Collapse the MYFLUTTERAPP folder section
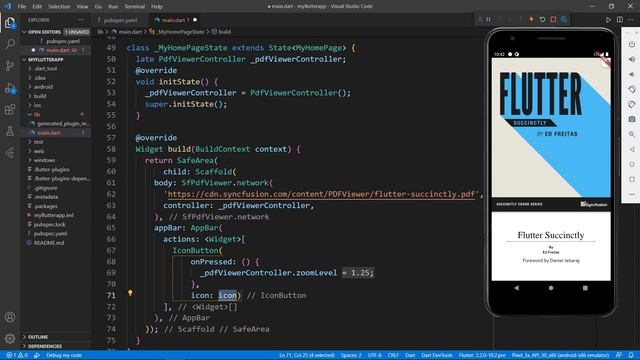 click(56, 60)
